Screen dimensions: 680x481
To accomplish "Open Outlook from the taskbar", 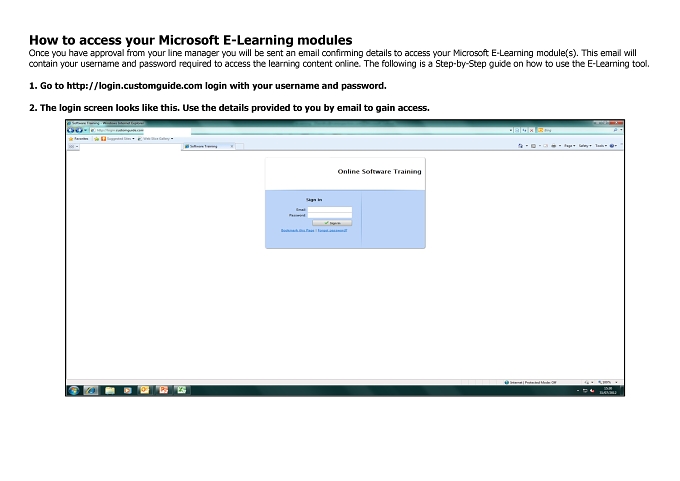I will pos(144,390).
